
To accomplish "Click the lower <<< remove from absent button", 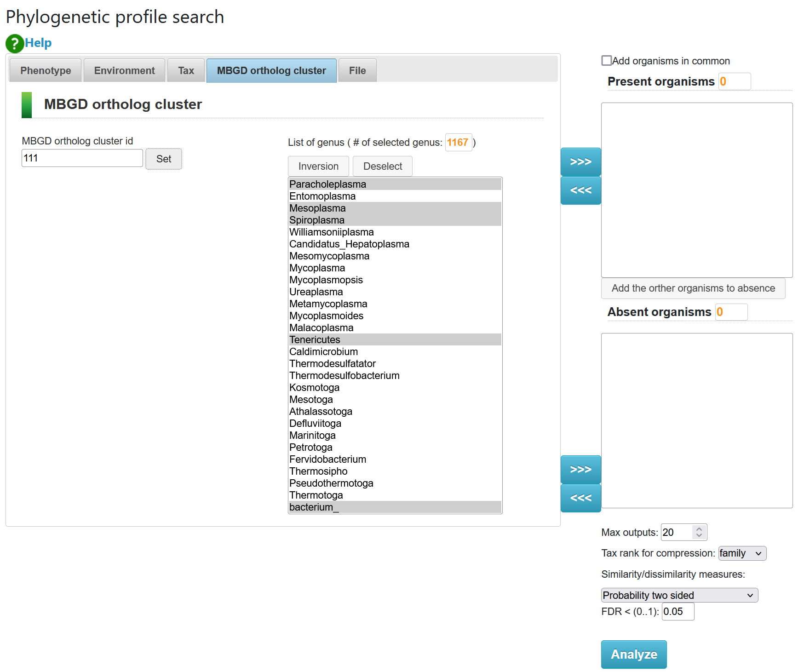I will [580, 498].
